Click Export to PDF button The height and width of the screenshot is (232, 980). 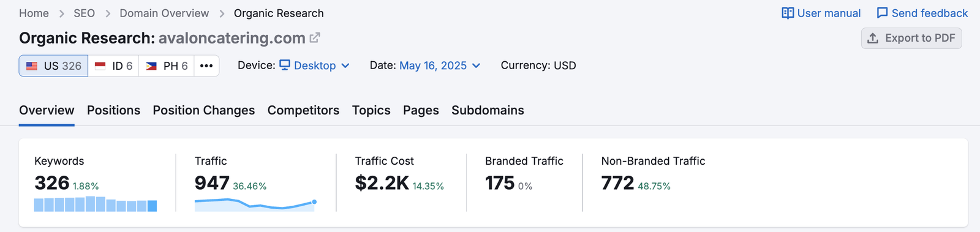(911, 38)
